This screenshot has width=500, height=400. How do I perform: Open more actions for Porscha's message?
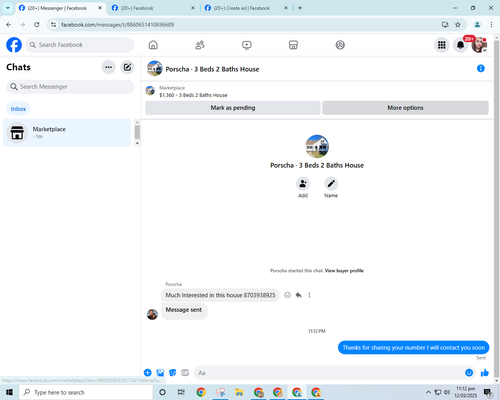click(x=309, y=295)
